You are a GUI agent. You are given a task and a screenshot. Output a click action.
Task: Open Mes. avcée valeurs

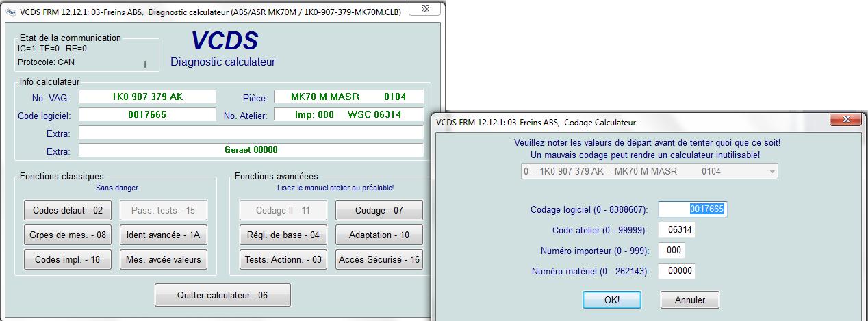click(163, 259)
